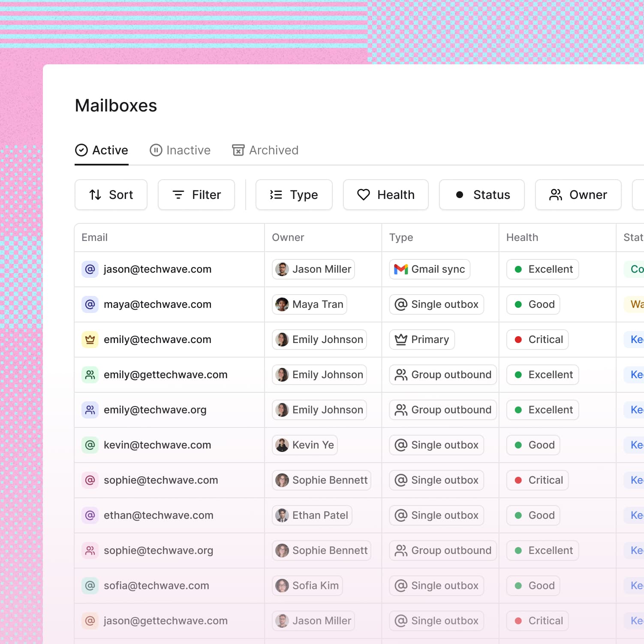Click the Filter button

pyautogui.click(x=196, y=195)
